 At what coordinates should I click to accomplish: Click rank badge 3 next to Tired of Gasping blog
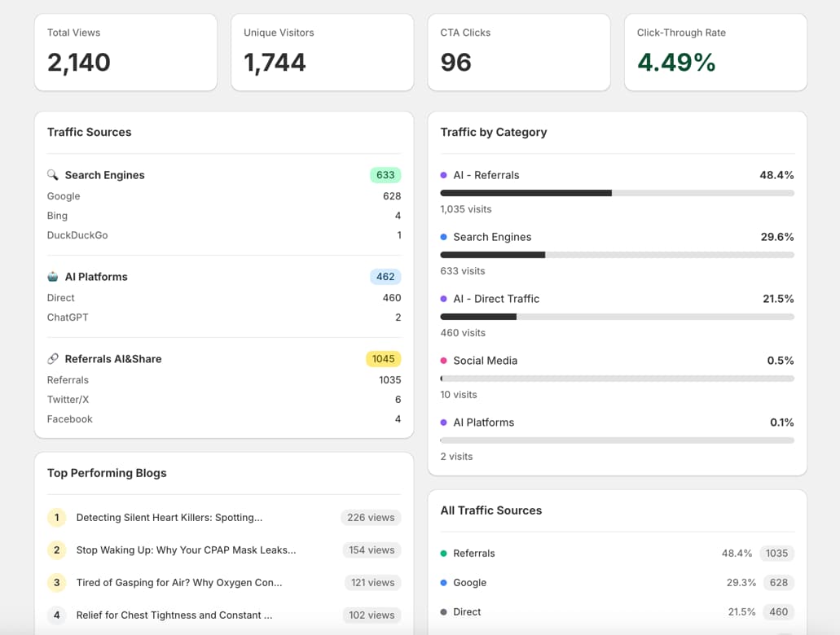click(56, 582)
